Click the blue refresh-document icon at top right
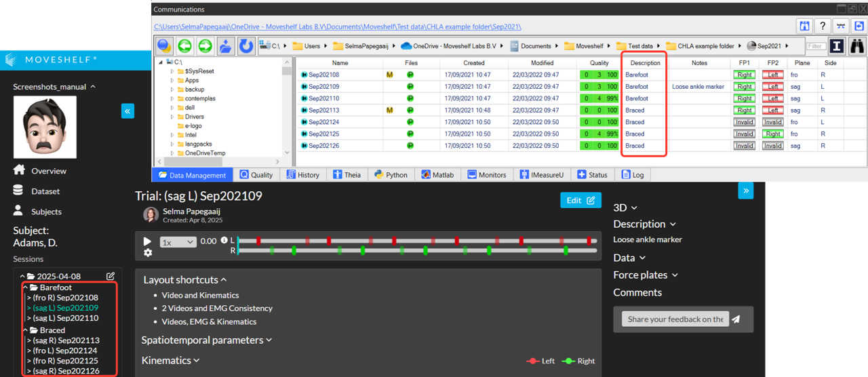Viewport: 868px width, 377px height. tap(859, 26)
